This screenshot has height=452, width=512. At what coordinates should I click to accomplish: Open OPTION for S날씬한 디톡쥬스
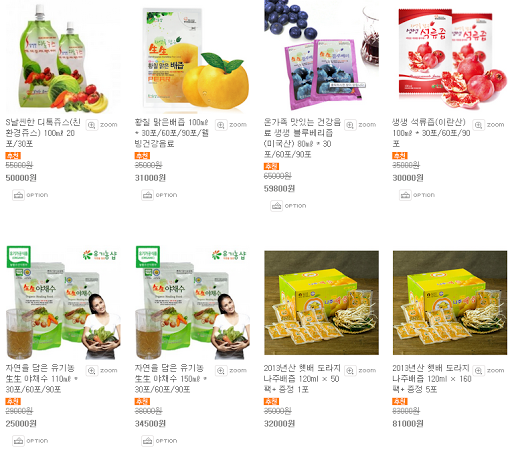(30, 195)
